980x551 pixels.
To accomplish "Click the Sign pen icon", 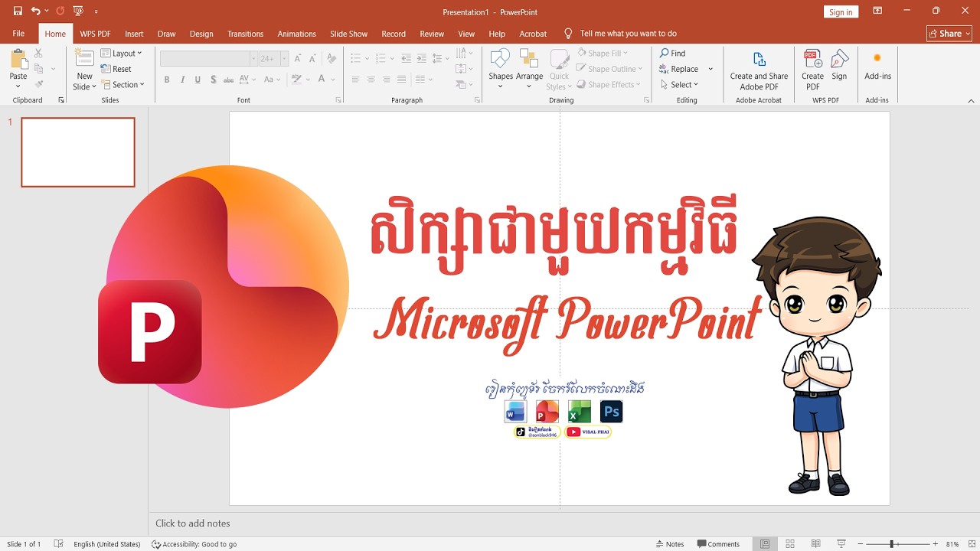I will 839,66.
